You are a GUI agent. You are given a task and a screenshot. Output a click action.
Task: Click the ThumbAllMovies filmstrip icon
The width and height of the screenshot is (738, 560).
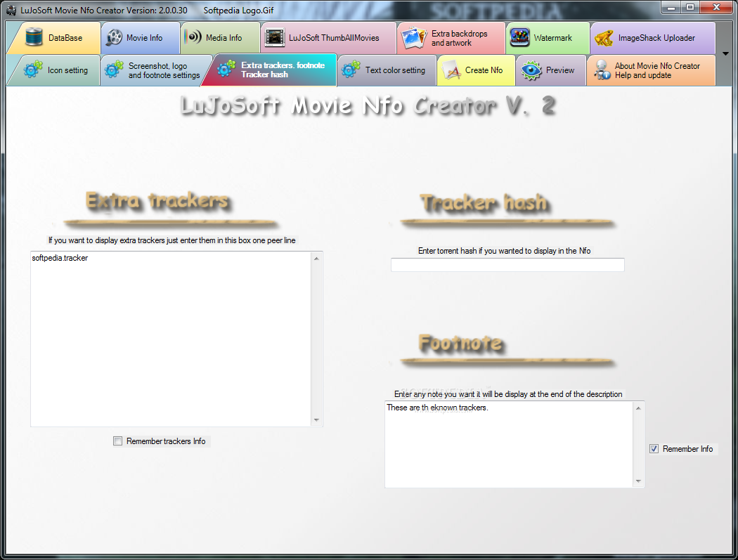[x=275, y=38]
